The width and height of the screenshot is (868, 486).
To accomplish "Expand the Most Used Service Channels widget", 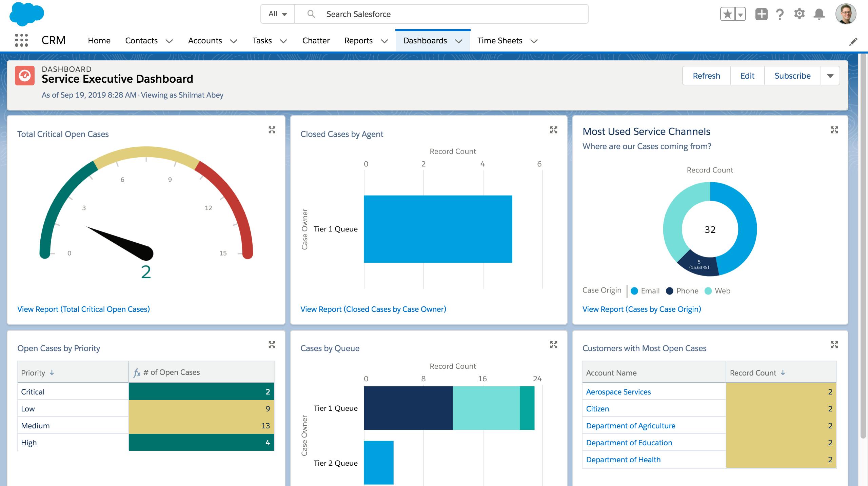I will pos(834,130).
